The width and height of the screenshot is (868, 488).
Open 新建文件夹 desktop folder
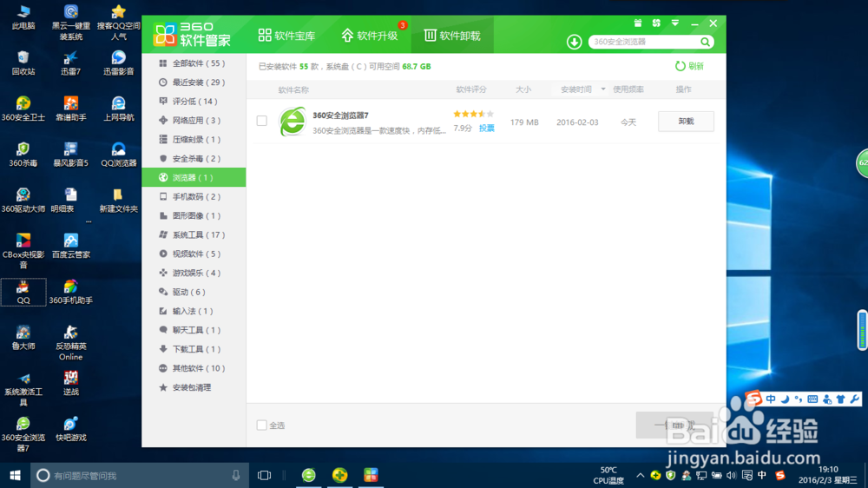coord(118,200)
